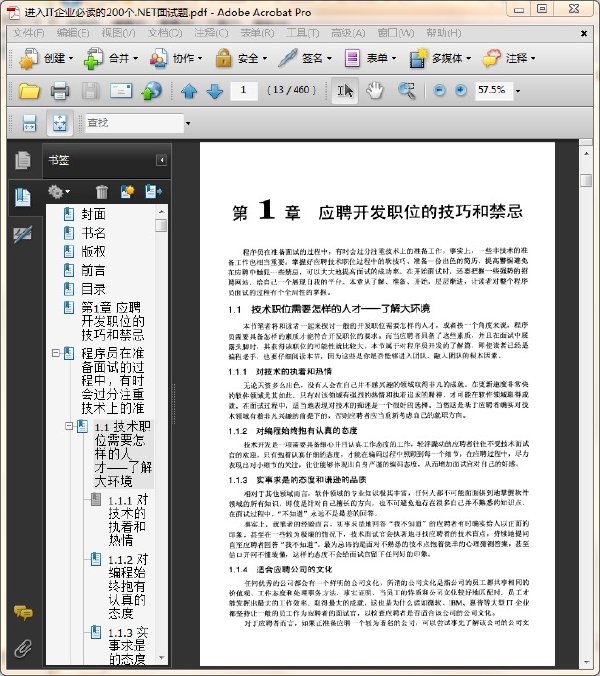The image size is (600, 676).
Task: Open the Help (帮助) menu
Action: point(444,33)
